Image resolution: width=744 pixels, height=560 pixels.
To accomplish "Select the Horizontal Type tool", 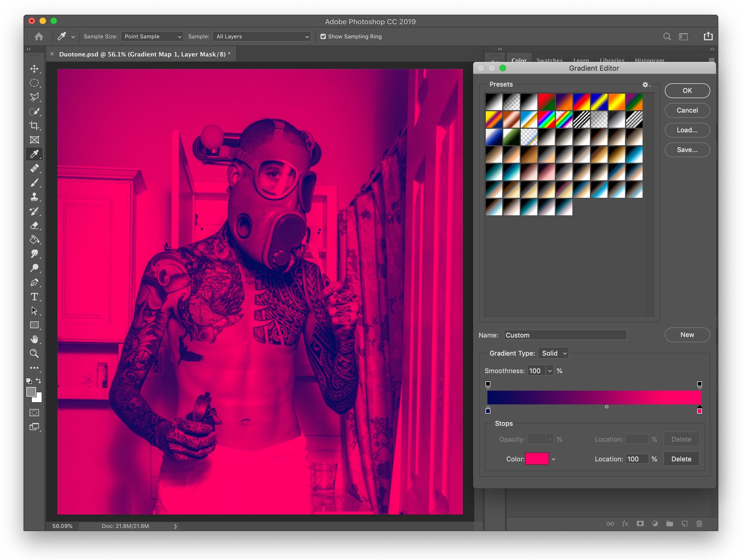I will pyautogui.click(x=34, y=297).
